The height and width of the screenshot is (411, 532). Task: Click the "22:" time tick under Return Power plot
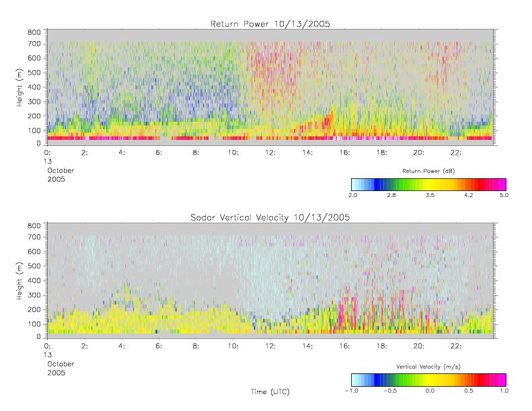pos(455,153)
